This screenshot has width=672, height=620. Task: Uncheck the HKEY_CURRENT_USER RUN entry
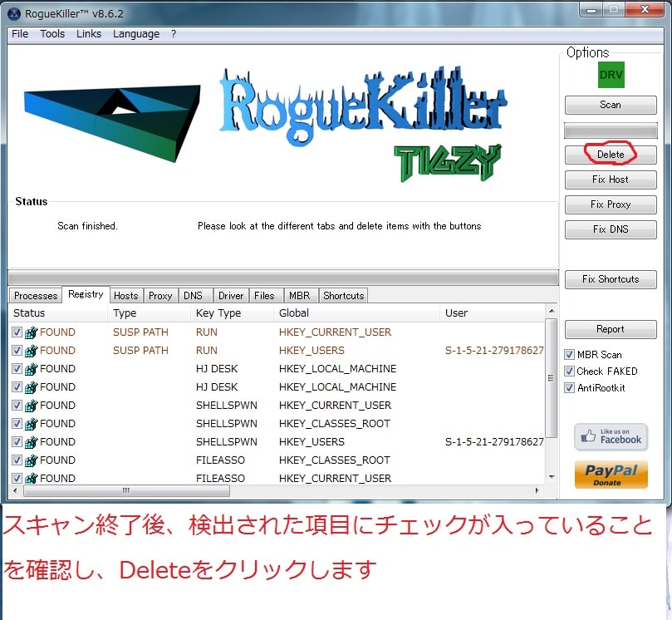pos(17,332)
